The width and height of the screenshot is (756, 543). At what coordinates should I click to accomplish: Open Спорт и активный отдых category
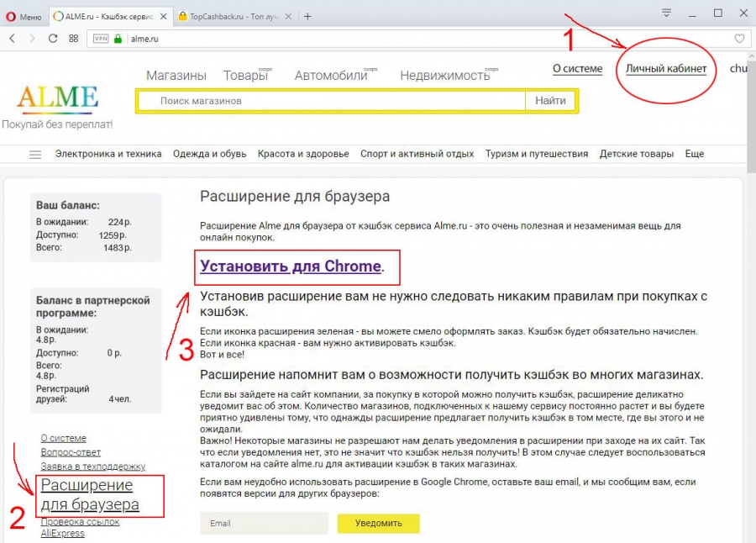tap(417, 154)
